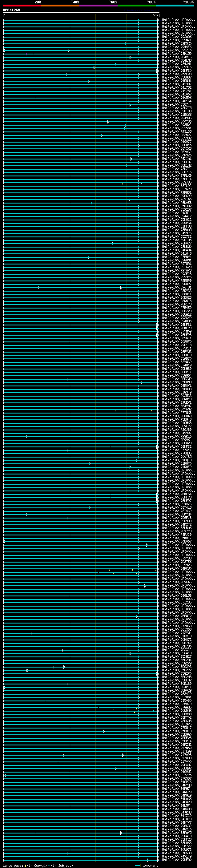Select the UniRef100_Q1RQF3 label
The image size is (197, 868).
(x=176, y=460)
